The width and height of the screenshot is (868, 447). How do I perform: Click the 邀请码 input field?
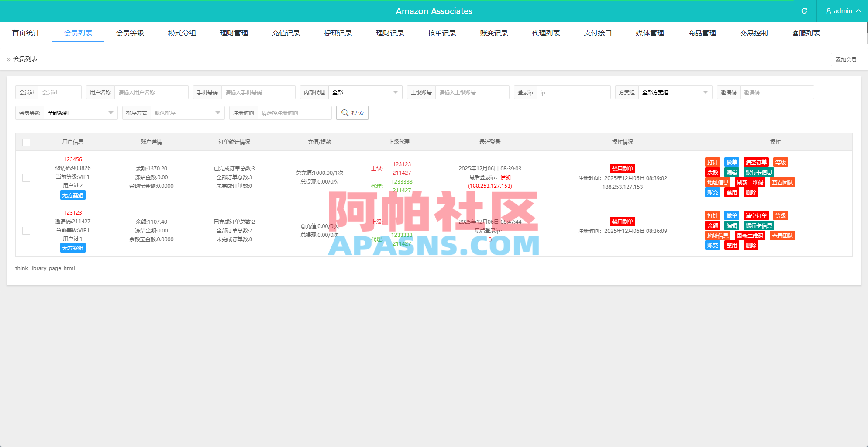[x=777, y=92]
